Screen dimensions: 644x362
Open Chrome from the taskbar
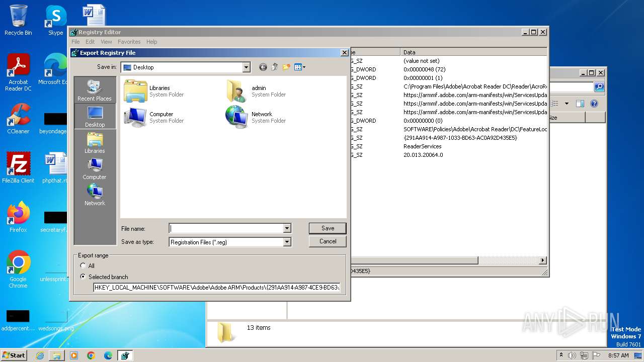91,355
